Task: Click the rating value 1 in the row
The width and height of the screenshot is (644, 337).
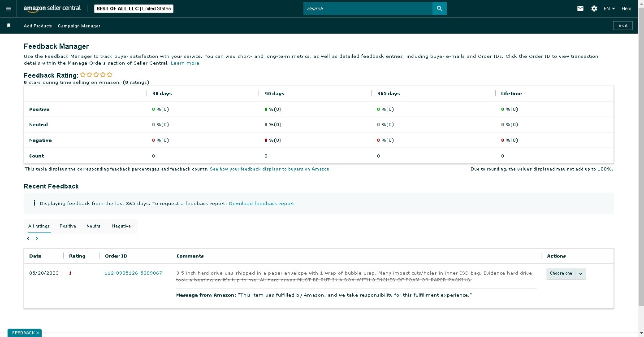Action: [70, 273]
